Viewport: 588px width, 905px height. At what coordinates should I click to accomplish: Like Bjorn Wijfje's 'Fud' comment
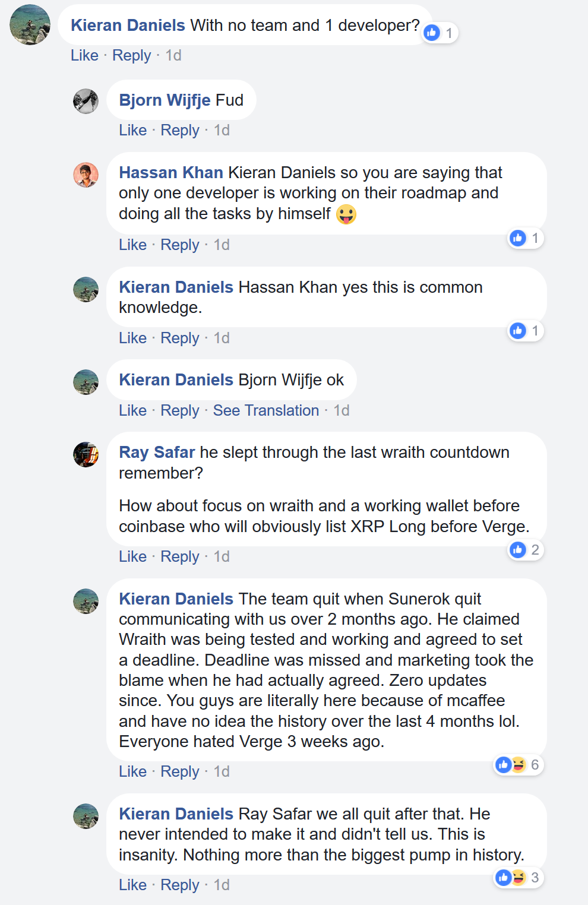tap(132, 130)
